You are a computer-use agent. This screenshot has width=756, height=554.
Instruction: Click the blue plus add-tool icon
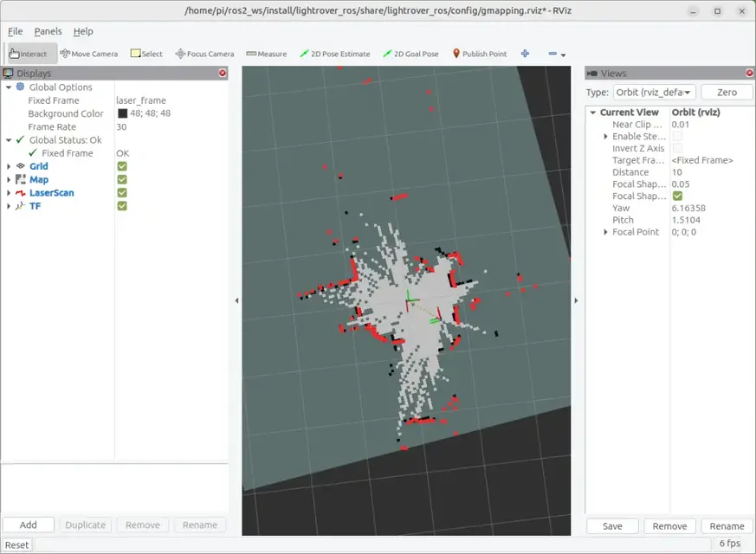tap(525, 54)
